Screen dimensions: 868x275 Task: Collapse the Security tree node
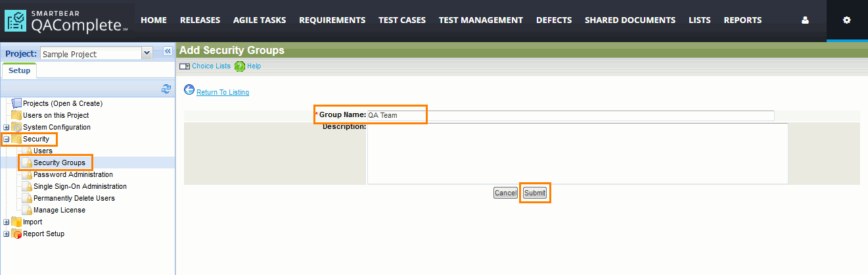click(7, 139)
